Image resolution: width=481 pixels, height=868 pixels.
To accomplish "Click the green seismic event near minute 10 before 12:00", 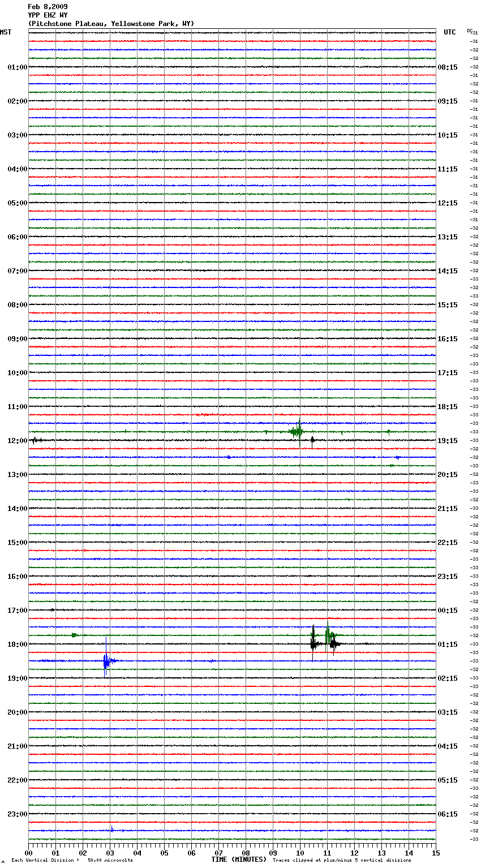I will pyautogui.click(x=297, y=432).
